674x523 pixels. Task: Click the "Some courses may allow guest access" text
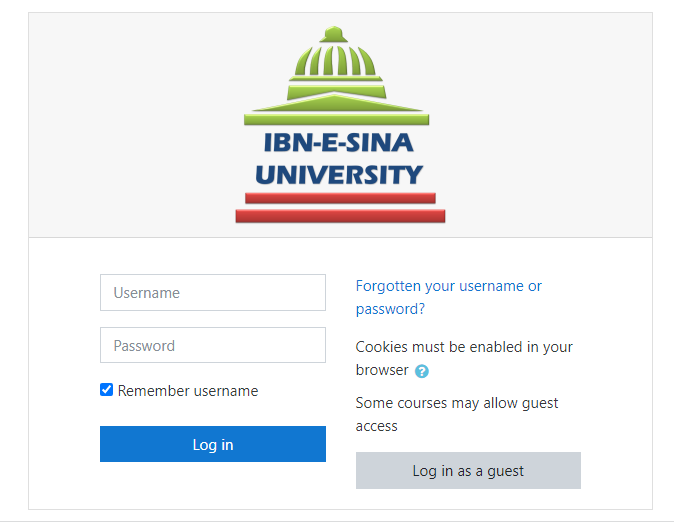457,403
